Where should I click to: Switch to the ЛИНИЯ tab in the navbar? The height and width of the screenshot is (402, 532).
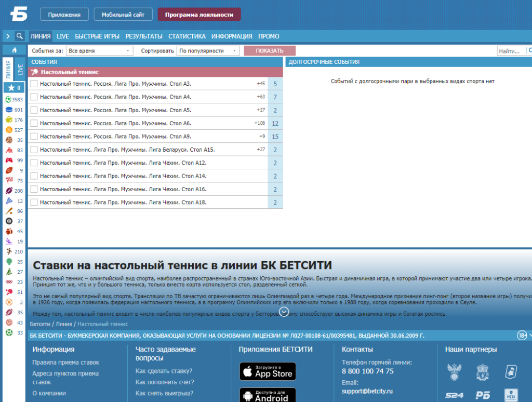(x=41, y=36)
